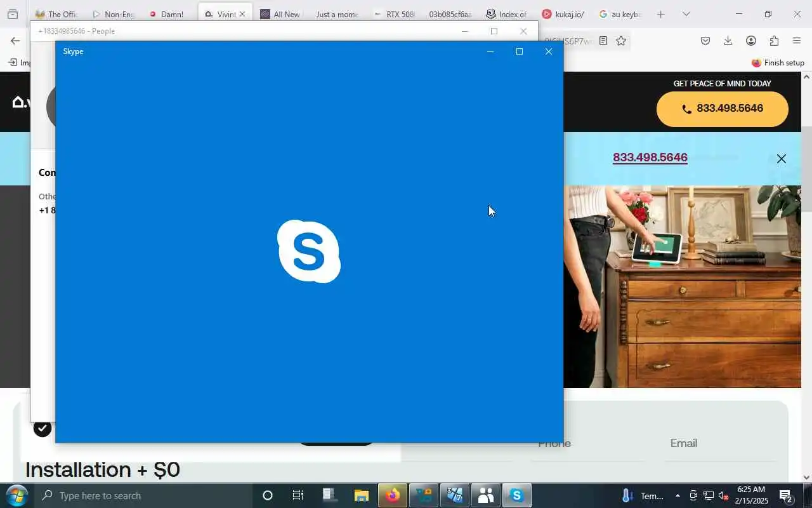This screenshot has height=508, width=812.
Task: Toggle reader view icon in the address bar
Action: (603, 41)
